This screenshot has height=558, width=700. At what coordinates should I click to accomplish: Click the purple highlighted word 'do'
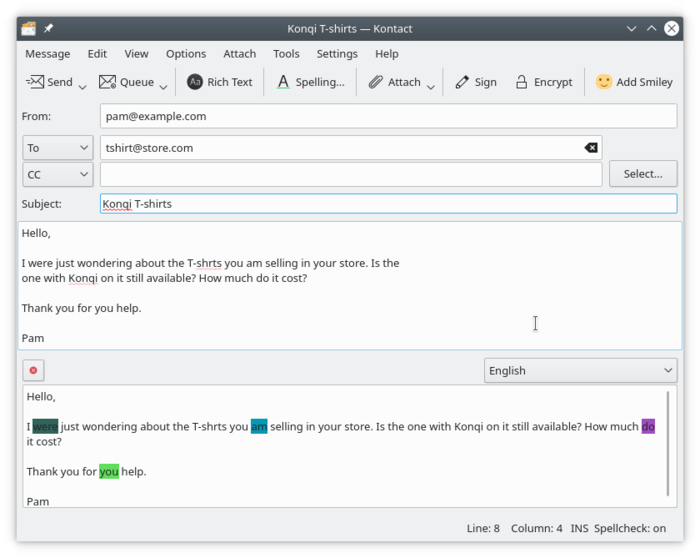coord(648,426)
